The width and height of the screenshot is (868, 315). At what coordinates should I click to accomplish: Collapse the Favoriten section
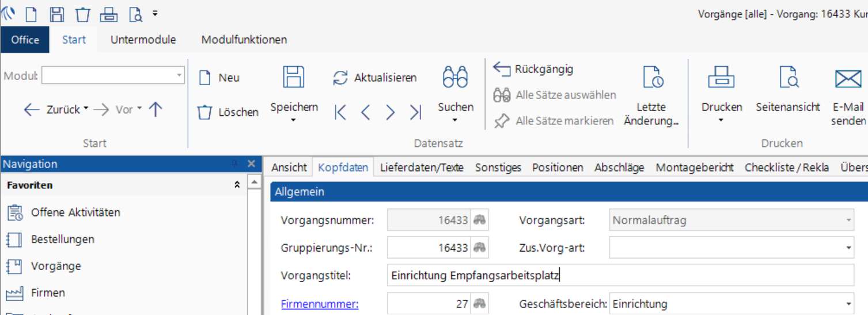[x=237, y=185]
